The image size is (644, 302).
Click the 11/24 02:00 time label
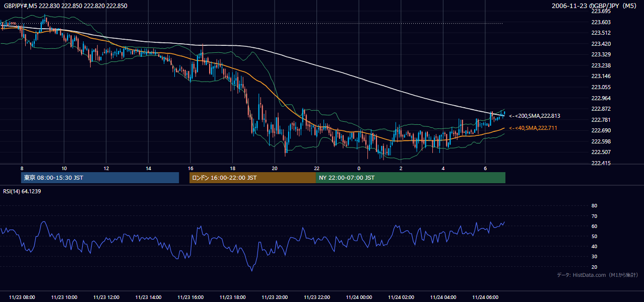[401, 297]
